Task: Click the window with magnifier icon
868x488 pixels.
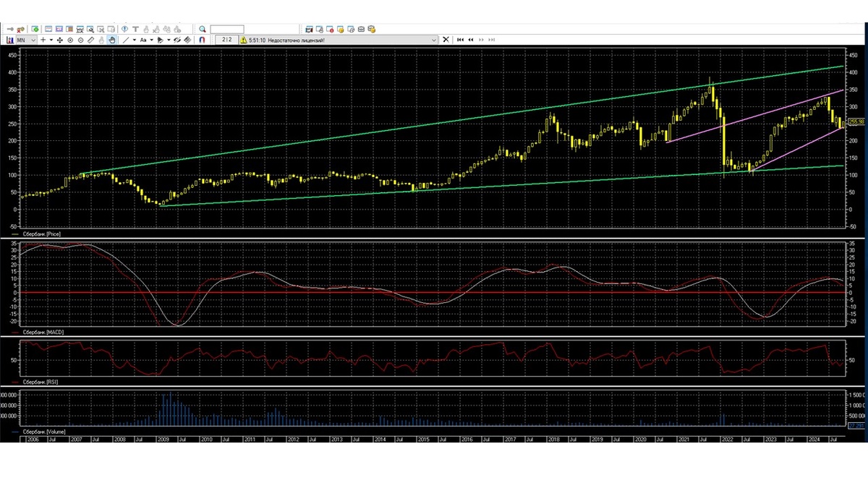Action: coord(90,29)
